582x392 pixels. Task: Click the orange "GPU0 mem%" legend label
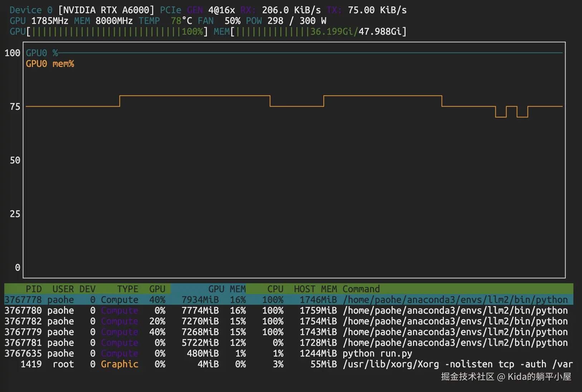click(50, 64)
